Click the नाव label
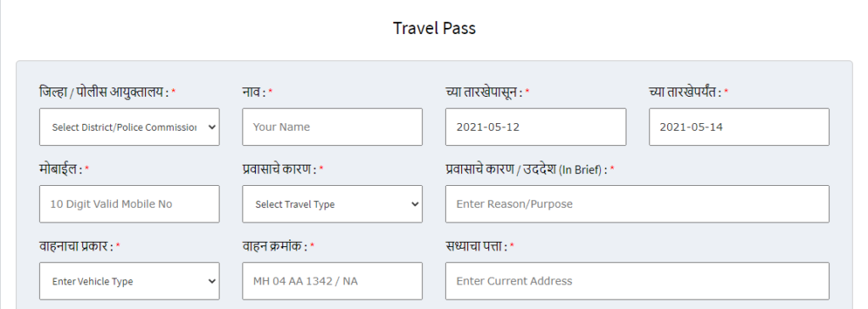The width and height of the screenshot is (868, 309). 254,92
